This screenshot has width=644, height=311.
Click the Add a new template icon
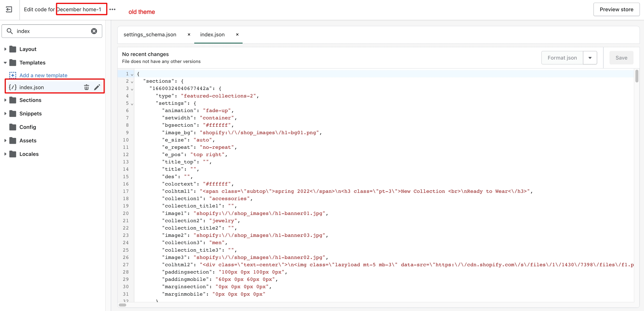pyautogui.click(x=13, y=75)
